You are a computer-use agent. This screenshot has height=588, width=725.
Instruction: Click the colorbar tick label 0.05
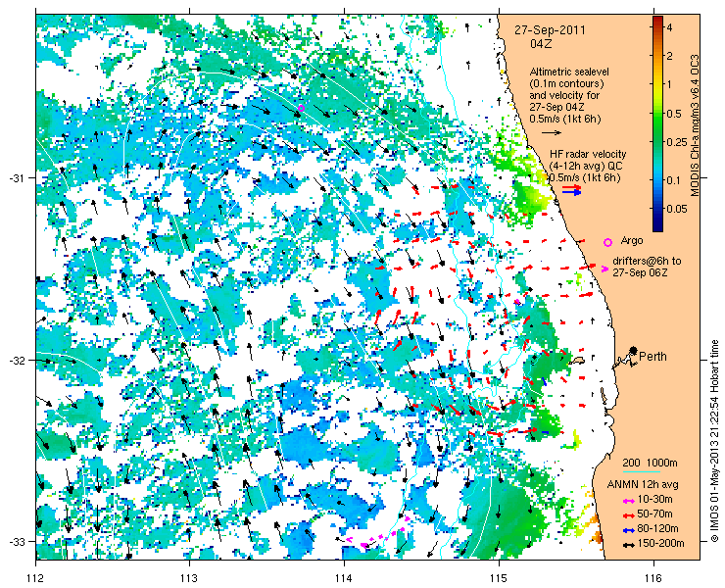(677, 209)
